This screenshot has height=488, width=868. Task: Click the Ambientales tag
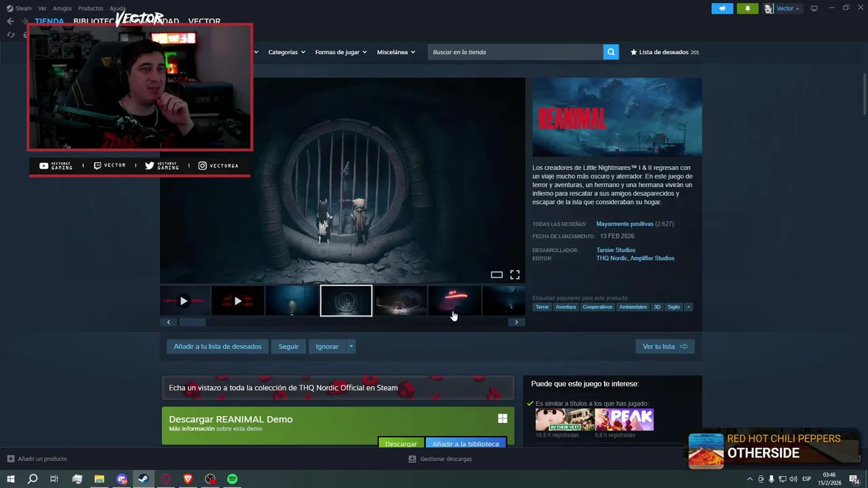pyautogui.click(x=633, y=307)
